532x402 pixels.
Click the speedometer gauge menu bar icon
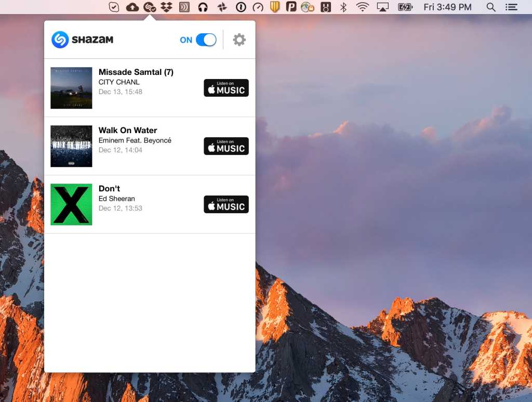(258, 7)
